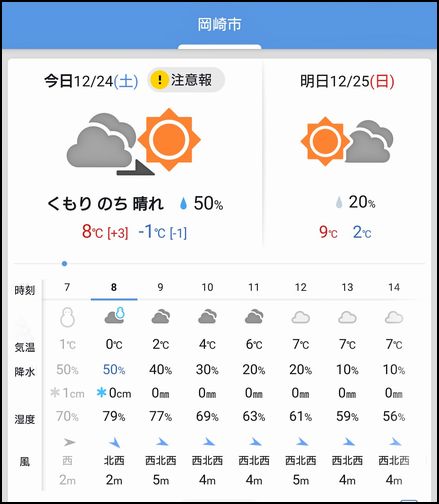
Task: Tap the 西北西 wind arrow at 14 o'clock
Action: [394, 442]
